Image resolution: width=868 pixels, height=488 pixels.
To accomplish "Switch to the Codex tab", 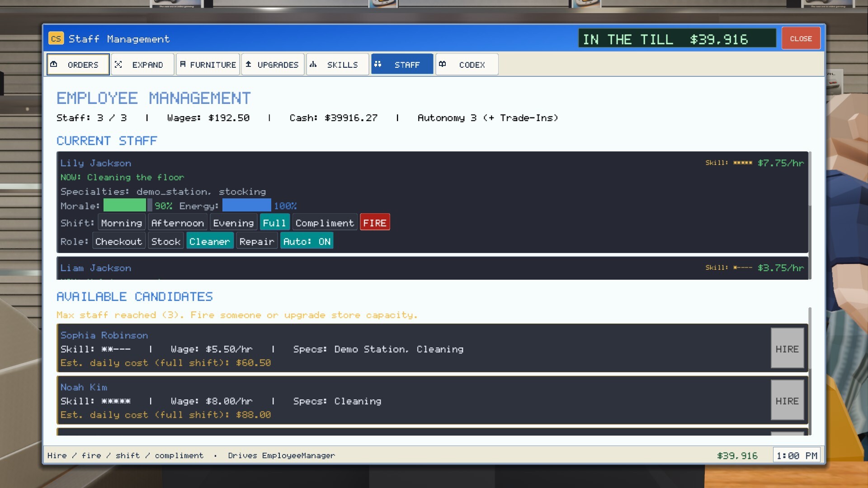I will [x=467, y=65].
